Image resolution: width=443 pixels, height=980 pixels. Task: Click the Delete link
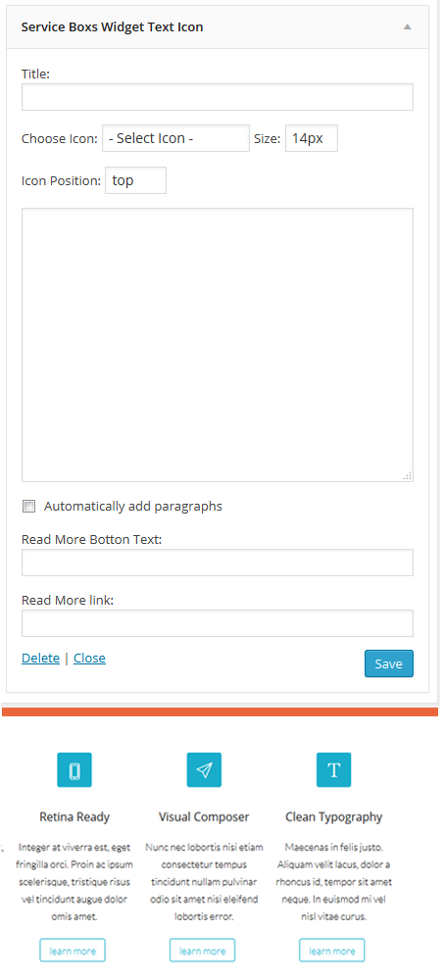tap(40, 659)
